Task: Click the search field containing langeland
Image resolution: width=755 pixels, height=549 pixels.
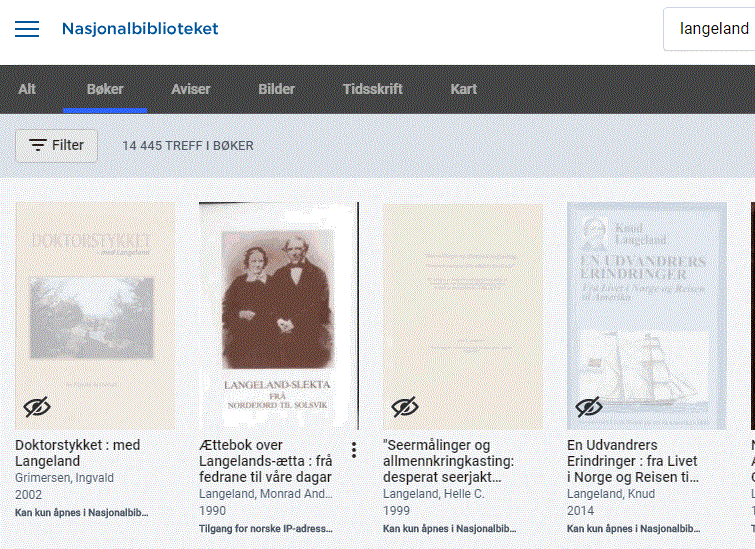Action: pos(709,29)
